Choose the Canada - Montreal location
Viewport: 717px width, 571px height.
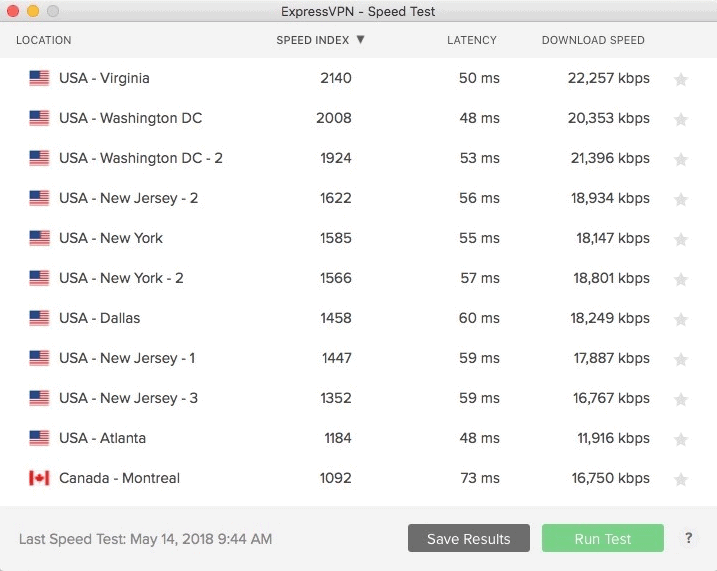[119, 478]
